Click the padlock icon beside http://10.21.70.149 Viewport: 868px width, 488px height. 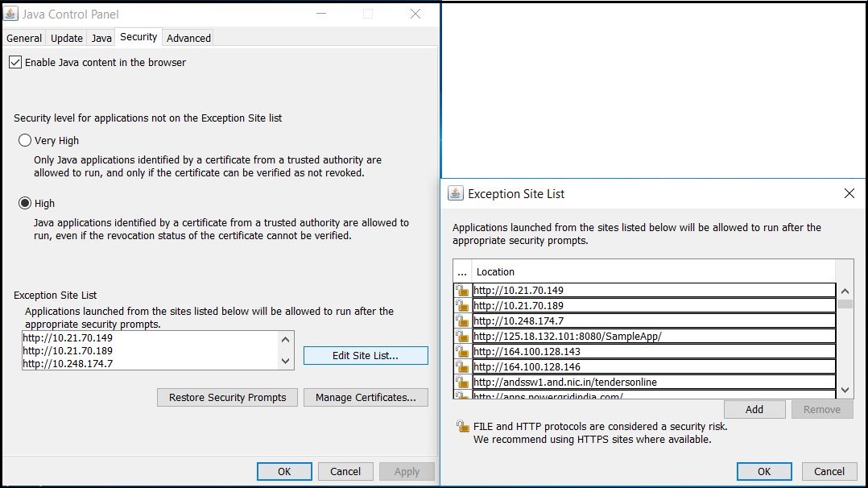462,290
